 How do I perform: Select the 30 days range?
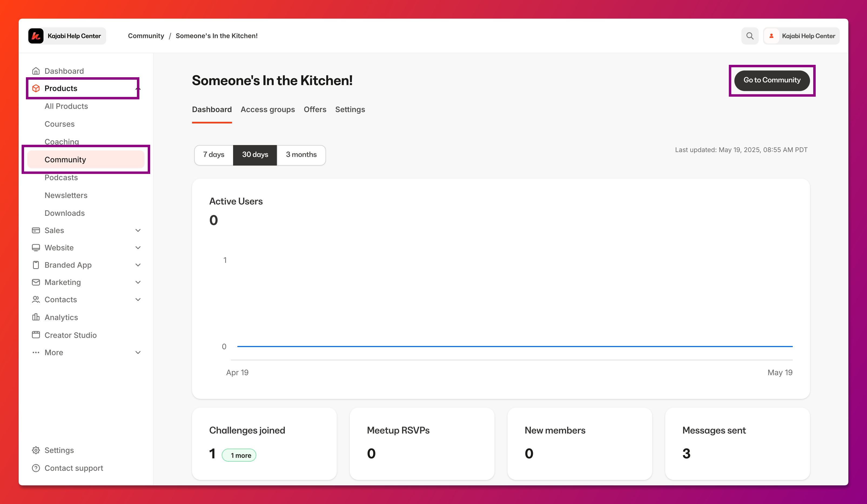pyautogui.click(x=255, y=155)
